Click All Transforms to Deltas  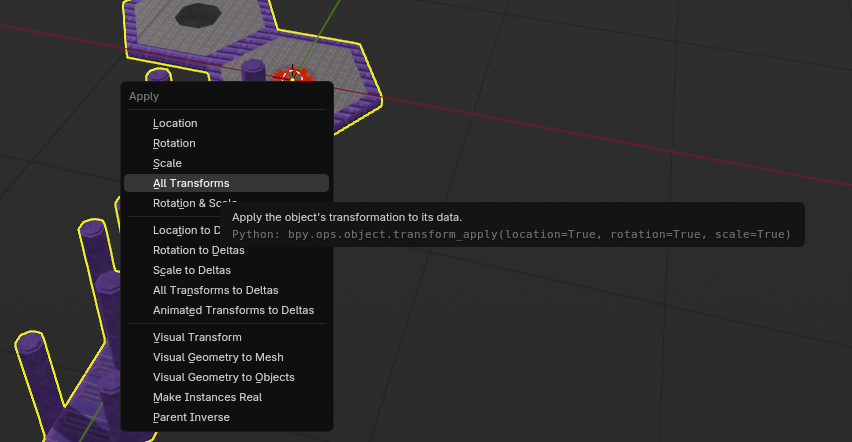[x=215, y=290]
